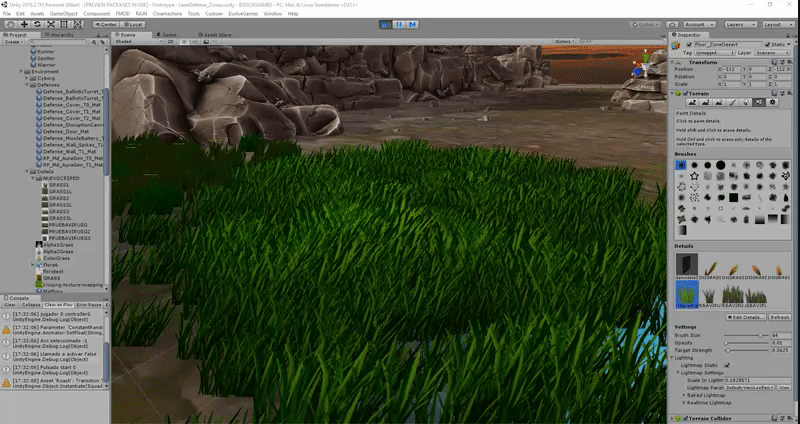Toggle Center pivot mode button
The height and width of the screenshot is (424, 800).
click(x=106, y=24)
